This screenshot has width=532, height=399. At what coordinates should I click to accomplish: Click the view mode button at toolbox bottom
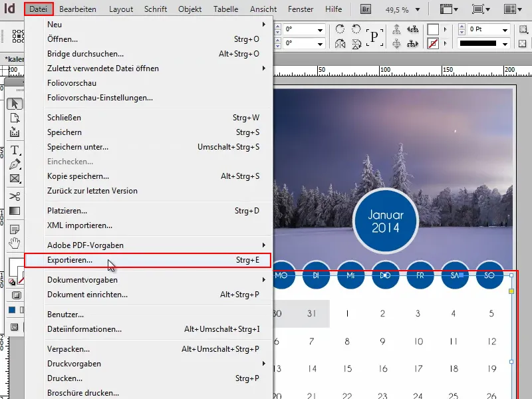pyautogui.click(x=14, y=327)
